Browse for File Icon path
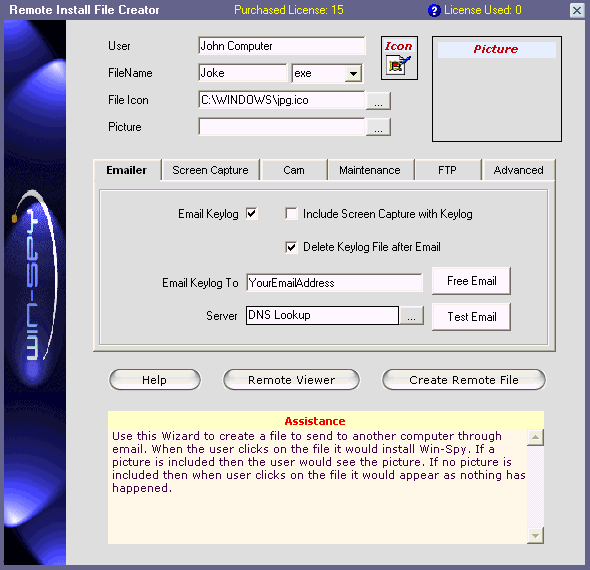This screenshot has width=590, height=570. point(378,101)
